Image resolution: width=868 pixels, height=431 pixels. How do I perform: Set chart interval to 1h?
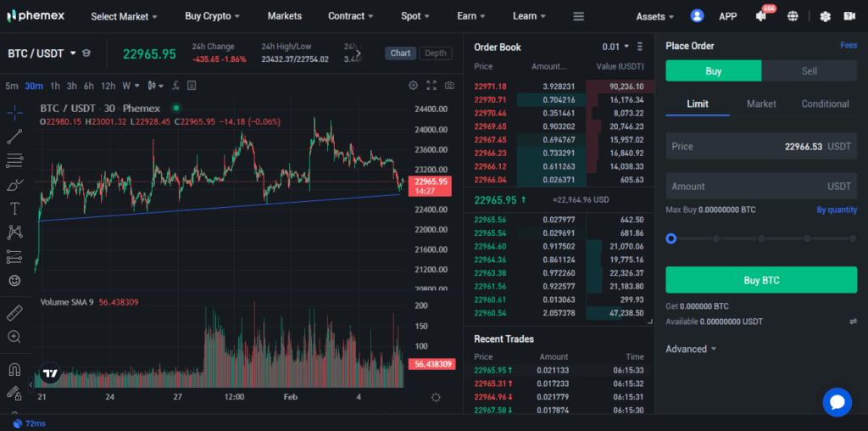[x=55, y=86]
